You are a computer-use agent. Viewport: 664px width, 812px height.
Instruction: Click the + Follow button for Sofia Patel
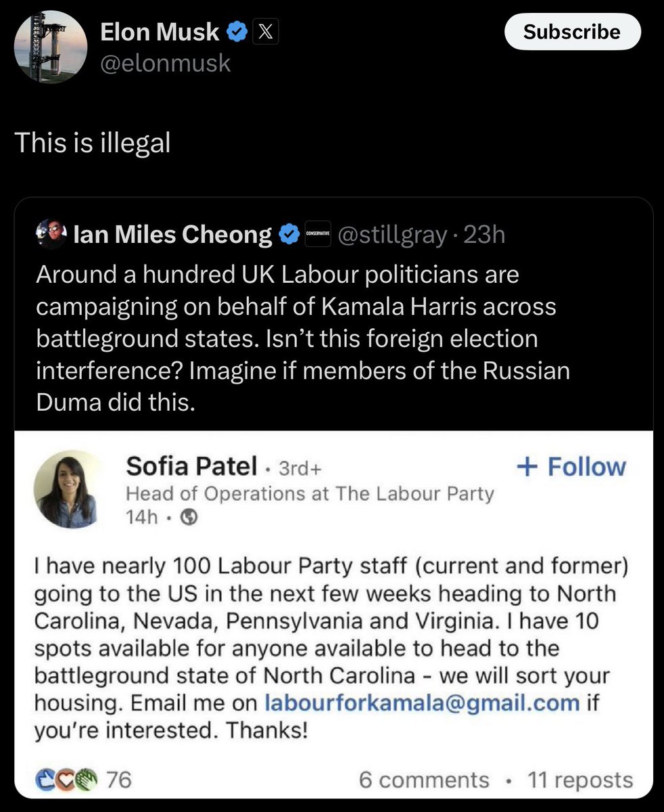tap(571, 467)
